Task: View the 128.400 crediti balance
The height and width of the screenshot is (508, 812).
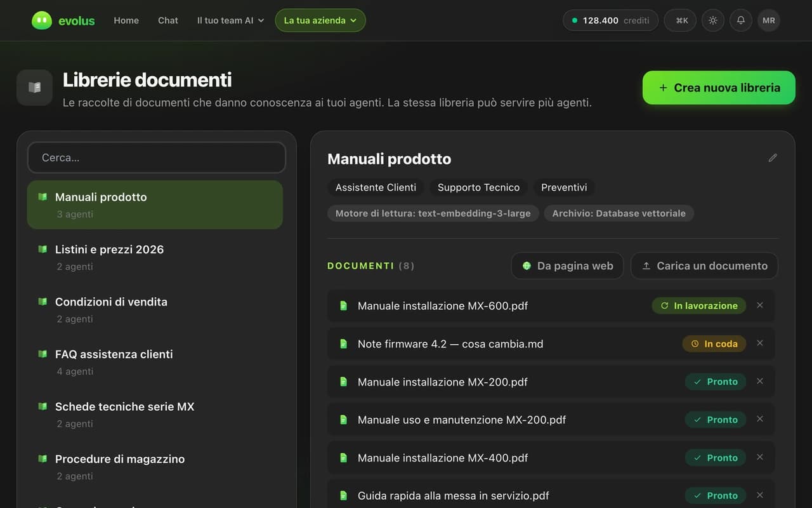Action: pos(610,20)
